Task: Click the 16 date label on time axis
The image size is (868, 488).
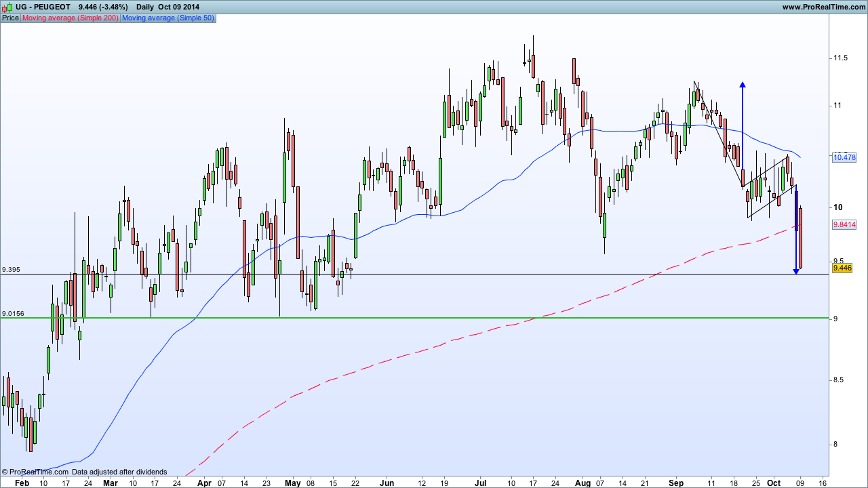Action: point(823,483)
